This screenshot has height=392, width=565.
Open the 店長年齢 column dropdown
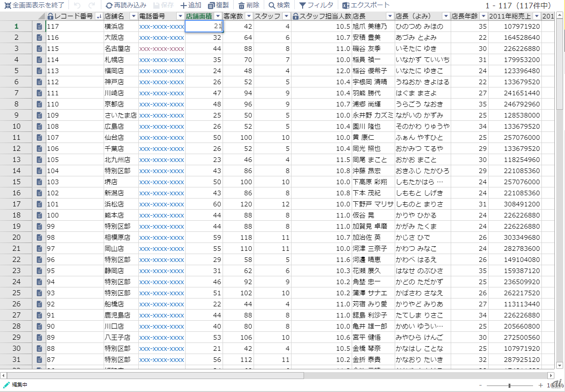[483, 16]
